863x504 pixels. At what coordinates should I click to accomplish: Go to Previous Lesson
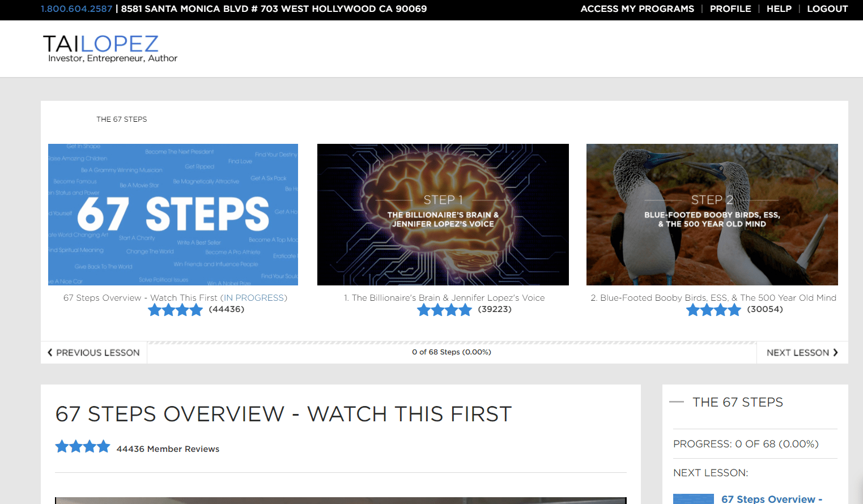(x=93, y=352)
